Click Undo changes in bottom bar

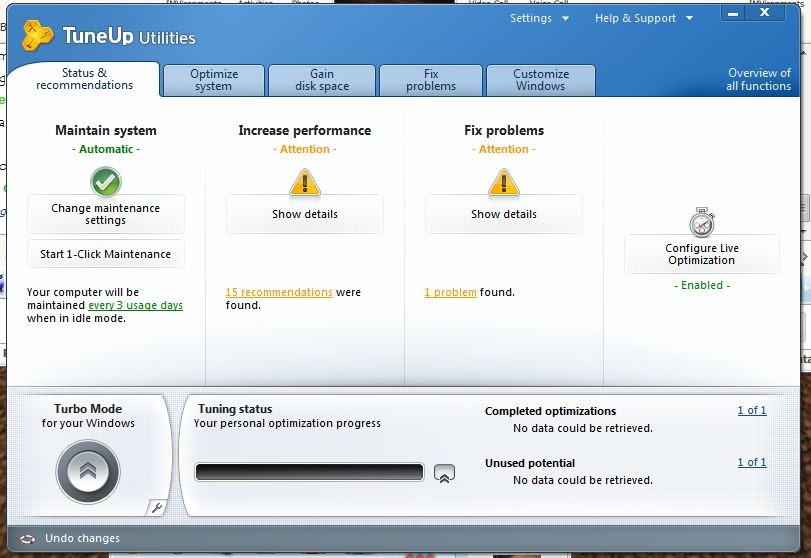pos(82,538)
